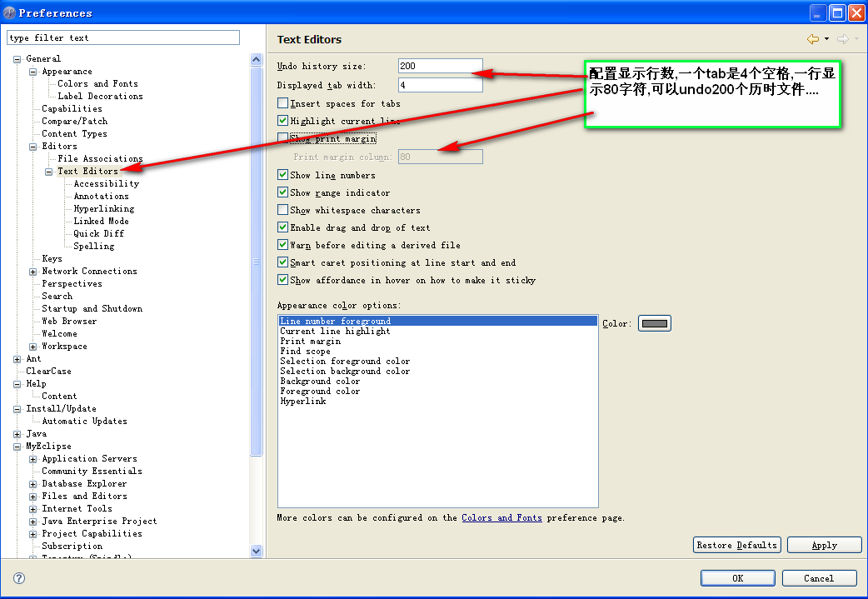The width and height of the screenshot is (868, 599).
Task: Click the Apply button
Action: click(825, 545)
